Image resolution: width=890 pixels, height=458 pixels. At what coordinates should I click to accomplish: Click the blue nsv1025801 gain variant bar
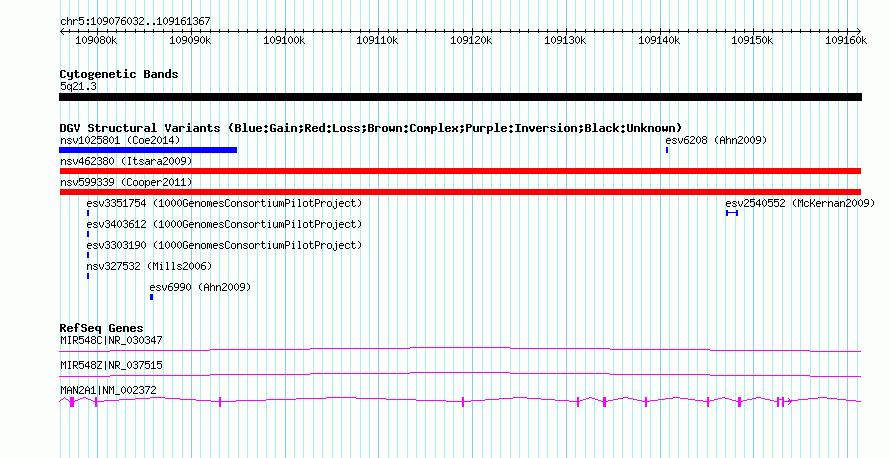[x=148, y=150]
